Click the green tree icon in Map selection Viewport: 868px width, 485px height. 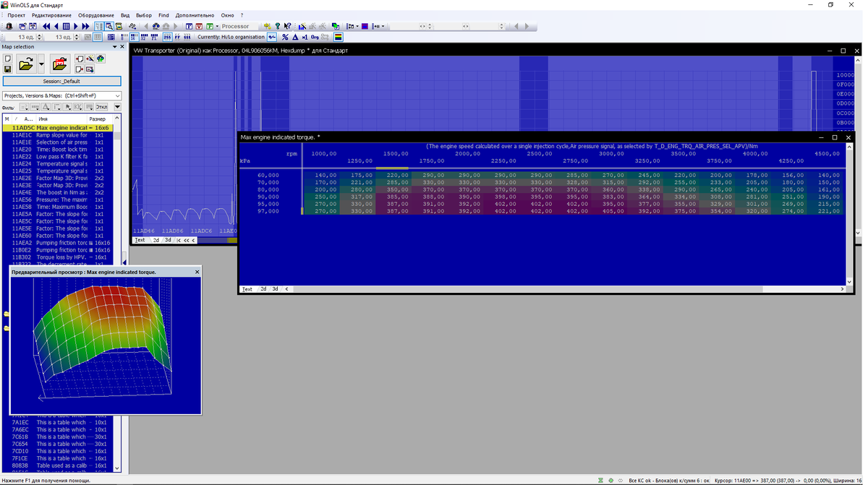tap(101, 59)
